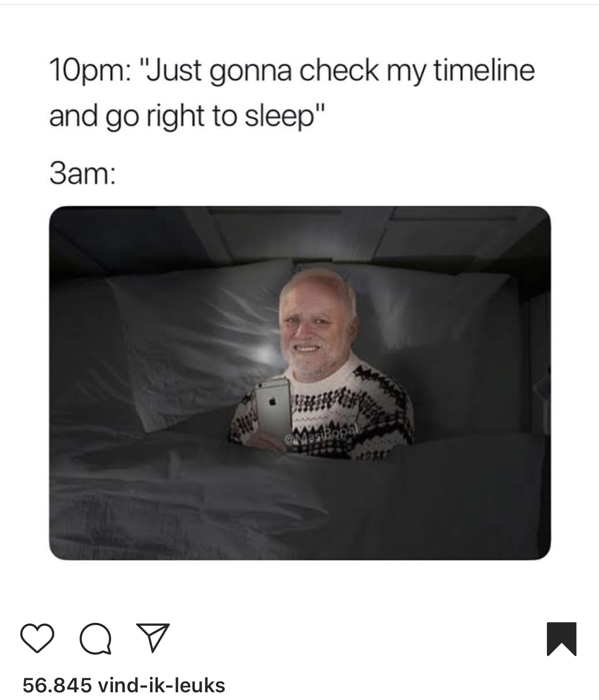Like the post with the heart icon
This screenshot has width=599, height=700.
38,638
